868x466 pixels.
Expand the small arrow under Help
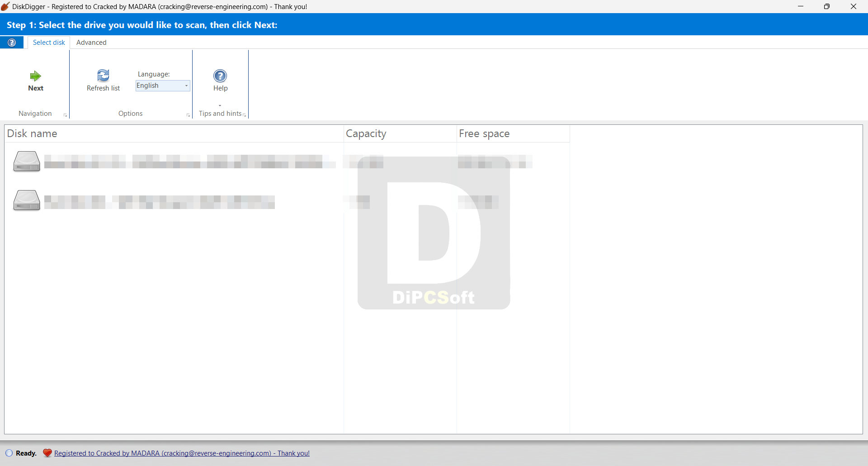click(220, 105)
